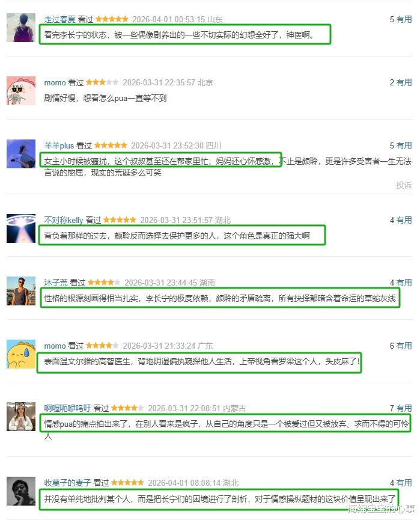Open first momo pink avatar

(21, 91)
